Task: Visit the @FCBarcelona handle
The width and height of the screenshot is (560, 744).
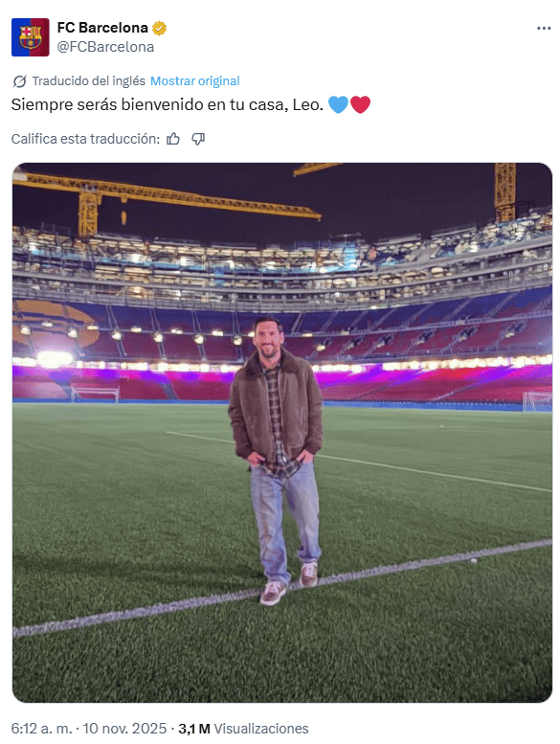Action: coord(105,47)
